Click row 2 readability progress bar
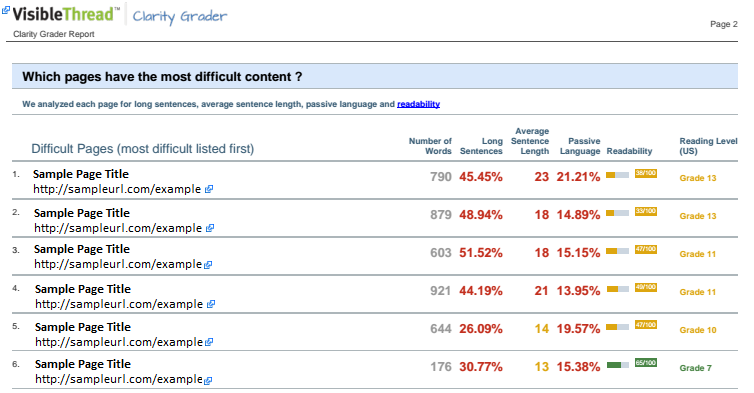The image size is (754, 393). tap(617, 213)
